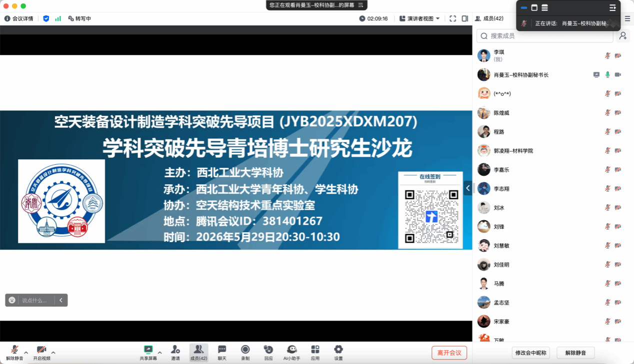Click the 解除静音 button under member list
The width and height of the screenshot is (634, 364).
point(575,353)
